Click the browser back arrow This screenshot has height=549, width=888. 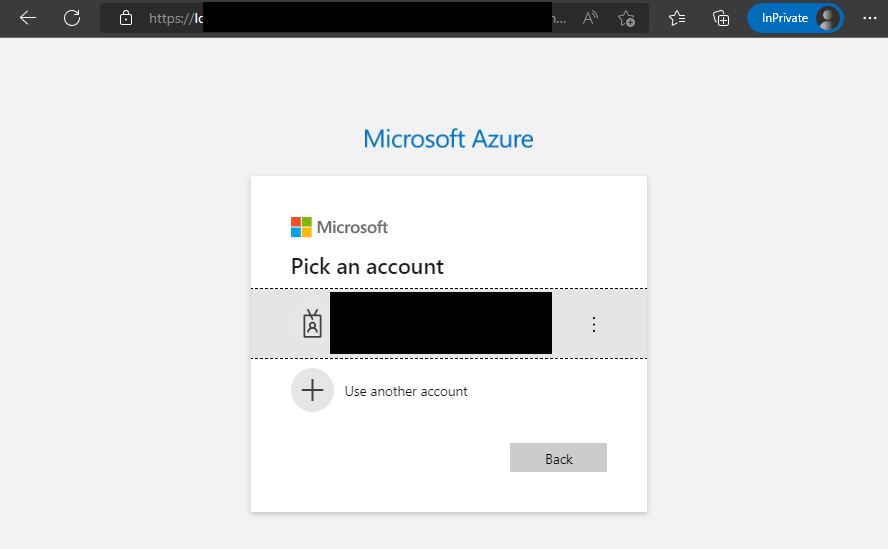pyautogui.click(x=28, y=18)
